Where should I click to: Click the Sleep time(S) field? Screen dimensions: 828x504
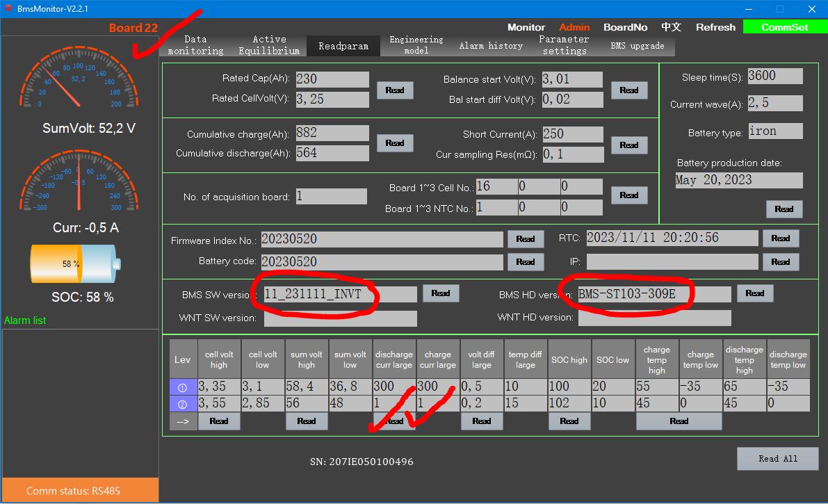coord(774,76)
